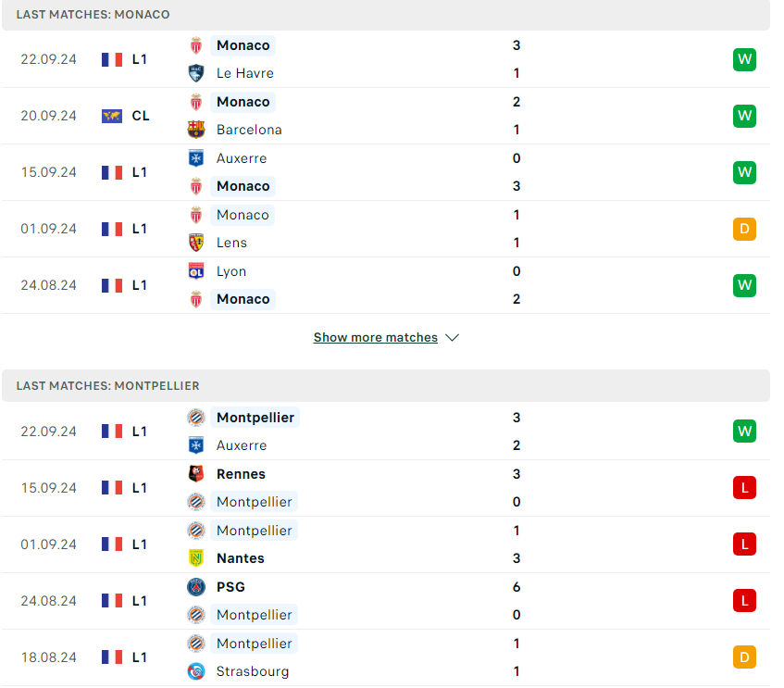Image resolution: width=784 pixels, height=688 pixels.
Task: Select the Last Matches: Montpellier header
Action: (x=386, y=386)
